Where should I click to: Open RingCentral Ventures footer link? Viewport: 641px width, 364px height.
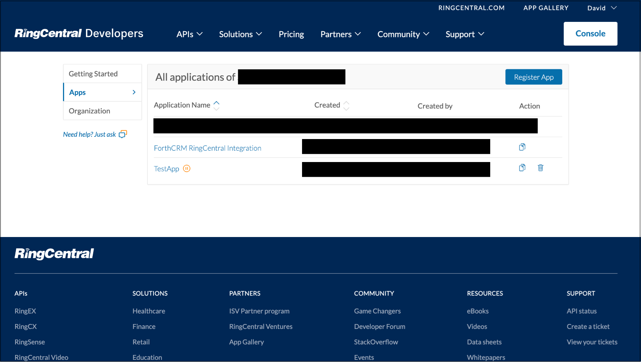tap(261, 326)
